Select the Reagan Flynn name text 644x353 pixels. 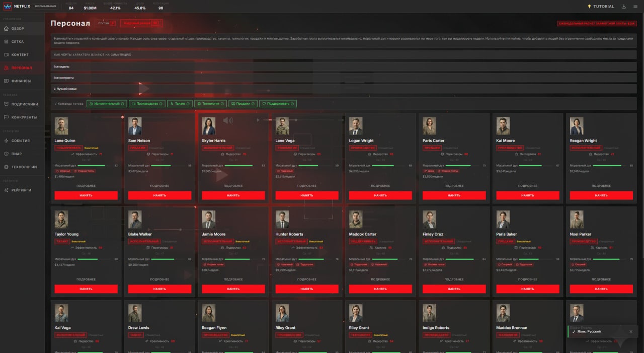pos(214,328)
